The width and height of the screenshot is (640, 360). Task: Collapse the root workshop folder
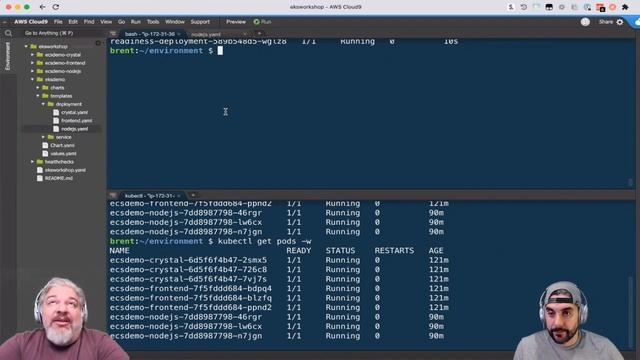point(26,47)
